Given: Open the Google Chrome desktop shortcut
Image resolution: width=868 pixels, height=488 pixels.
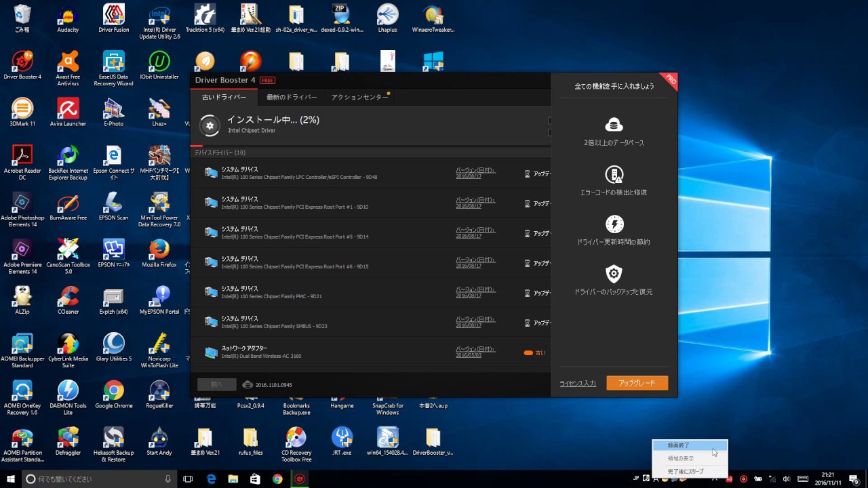Looking at the screenshot, I should click(x=113, y=394).
